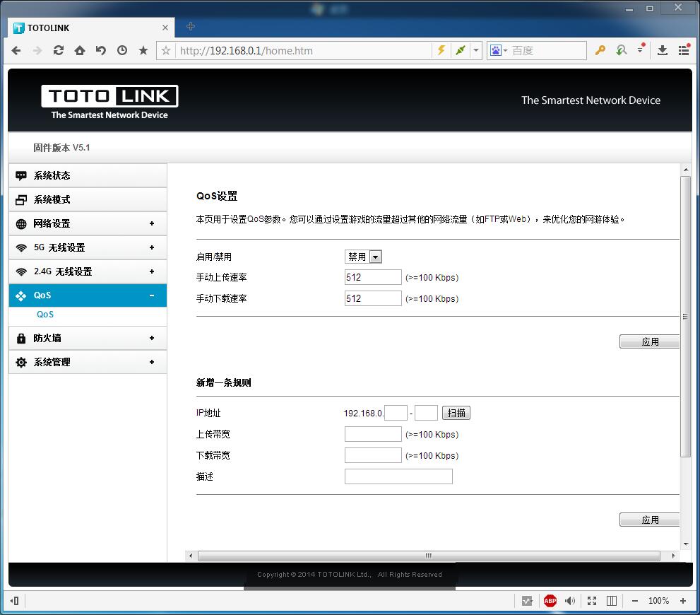Screen dimensions: 700x615
Task: Zoom out with the minus button
Action: point(635,601)
